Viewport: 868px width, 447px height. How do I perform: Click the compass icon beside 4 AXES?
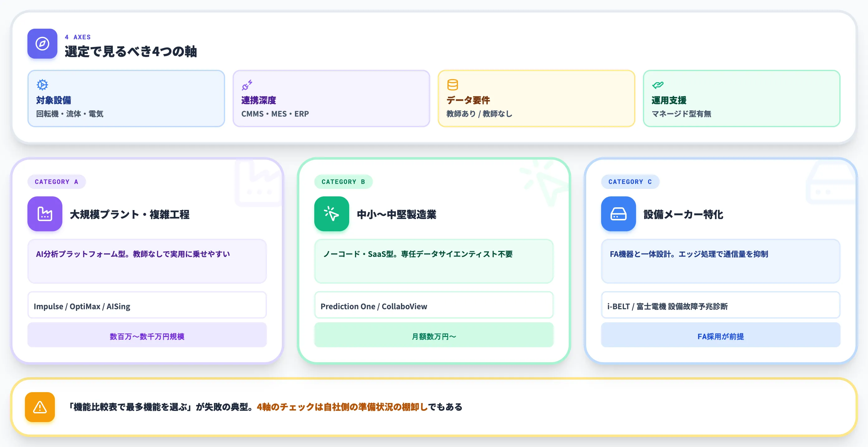[x=42, y=44]
